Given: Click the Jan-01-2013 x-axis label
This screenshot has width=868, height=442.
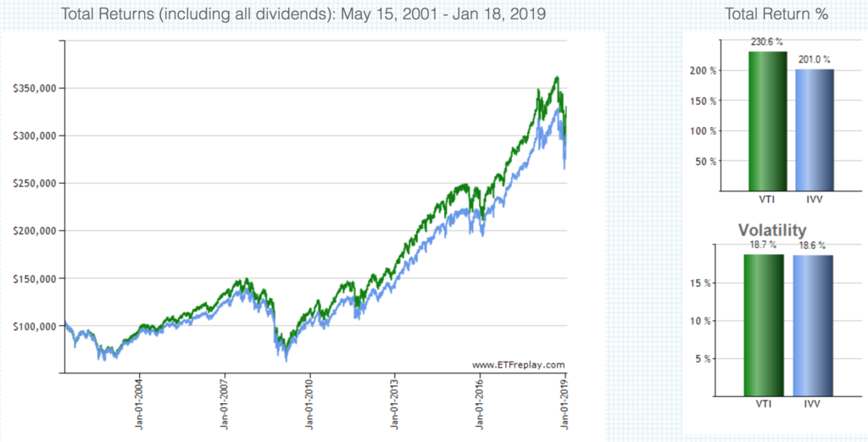Looking at the screenshot, I should pyautogui.click(x=394, y=405).
